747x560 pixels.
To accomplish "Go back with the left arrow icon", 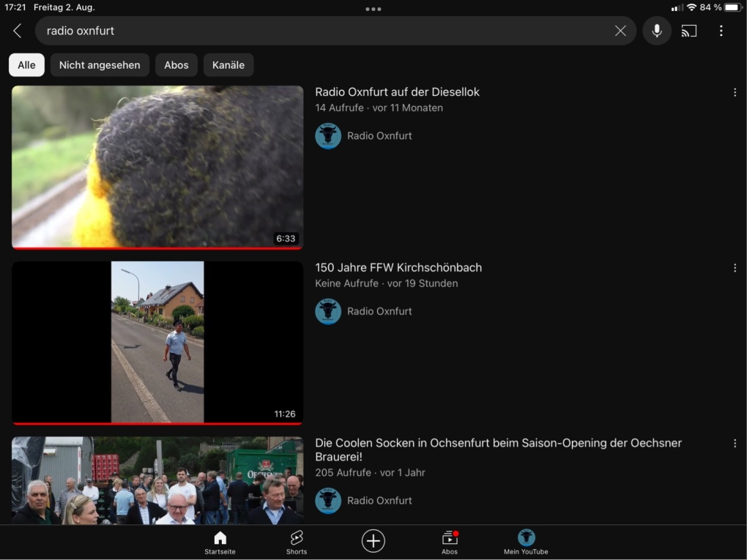I will click(17, 31).
